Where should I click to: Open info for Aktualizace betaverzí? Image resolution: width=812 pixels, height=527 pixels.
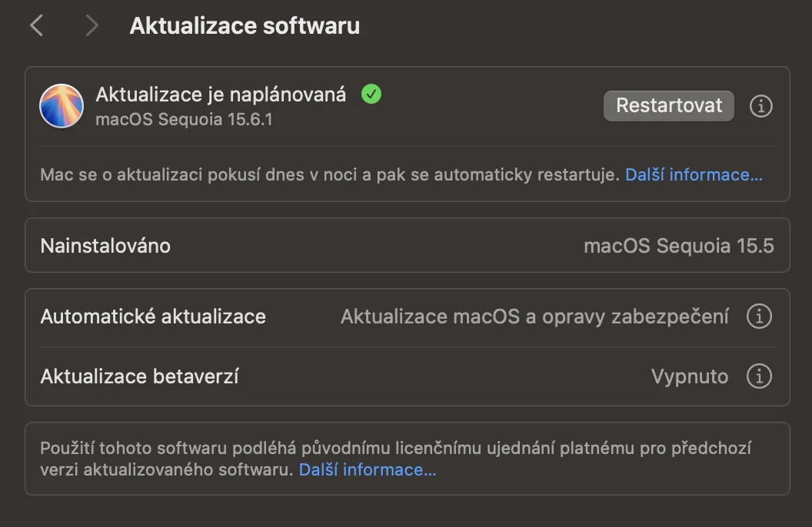click(x=759, y=376)
